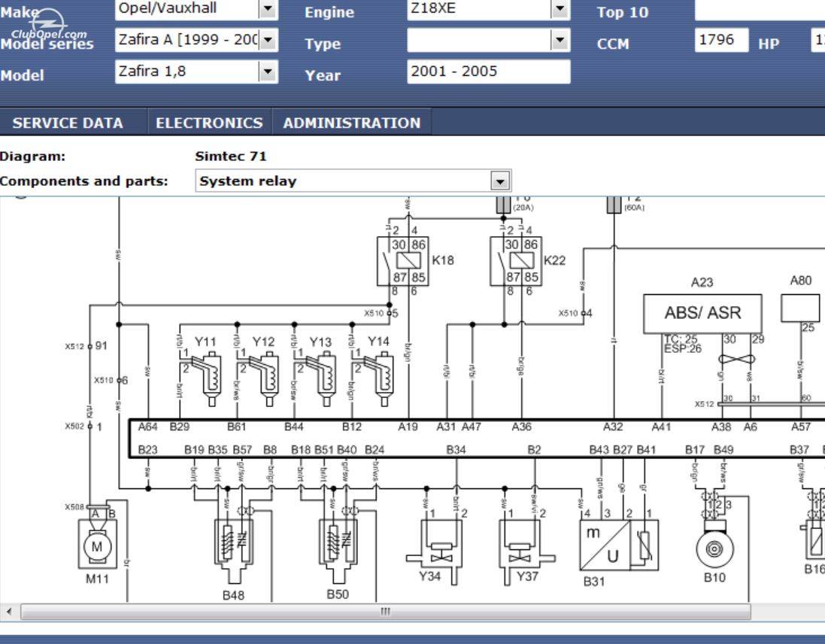Click control unit pin label A19

(408, 427)
